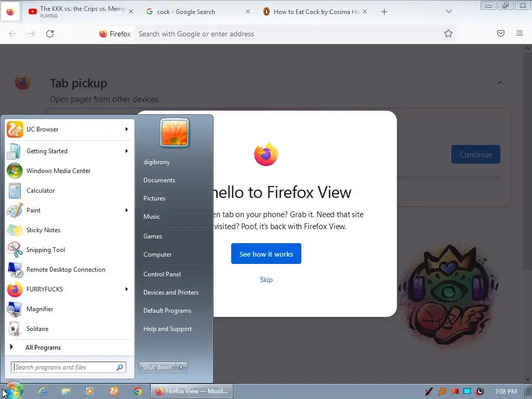The height and width of the screenshot is (399, 532).
Task: Open Google Chrome from the taskbar
Action: click(x=137, y=391)
